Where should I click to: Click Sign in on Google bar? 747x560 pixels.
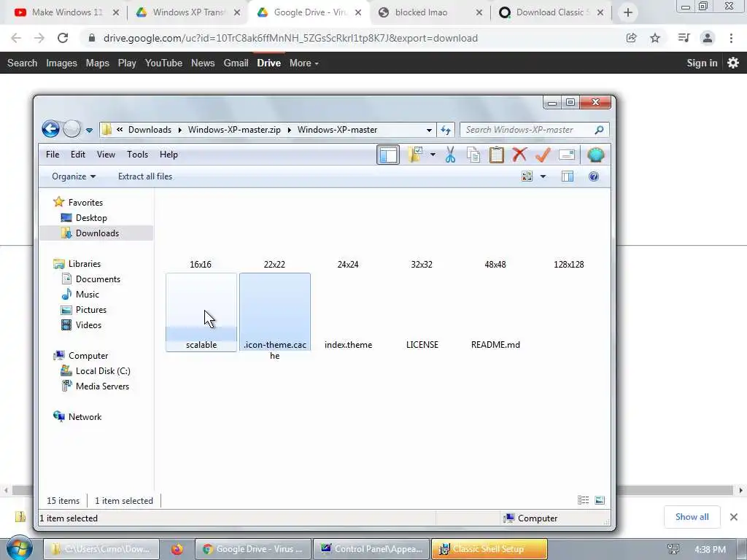702,63
